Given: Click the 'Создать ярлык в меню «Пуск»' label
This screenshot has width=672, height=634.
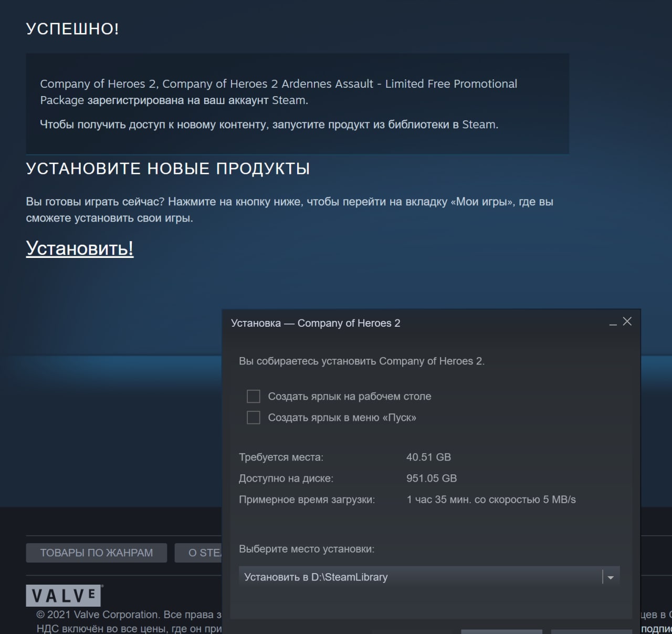Looking at the screenshot, I should coord(342,418).
